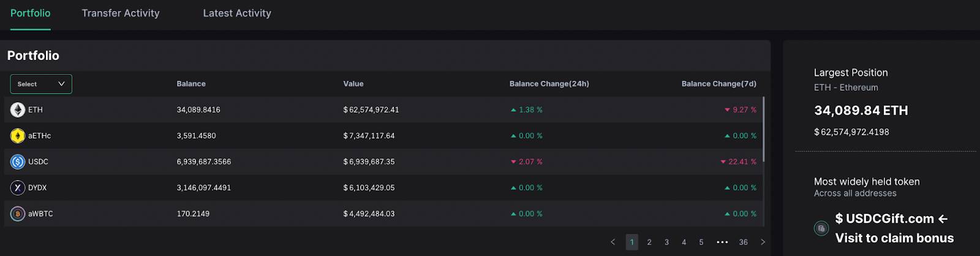The image size is (980, 256).
Task: Click aETHc balance 3,591.4580
Action: [196, 136]
